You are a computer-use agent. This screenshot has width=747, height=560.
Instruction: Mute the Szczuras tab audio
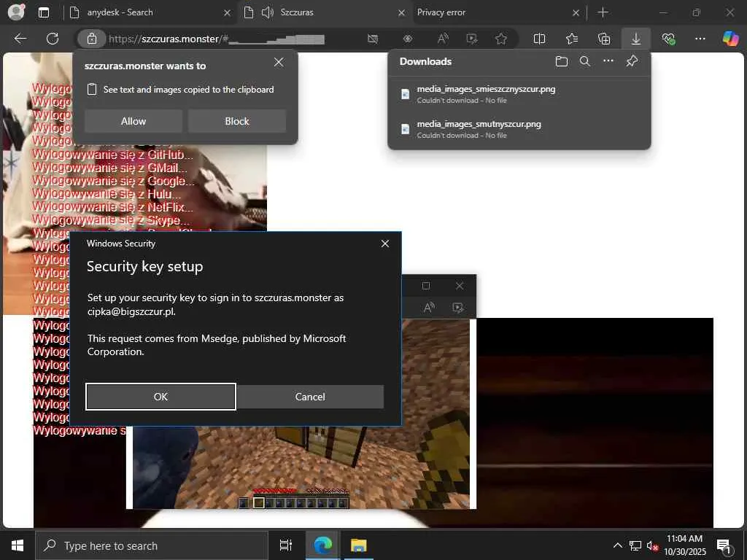click(x=268, y=12)
